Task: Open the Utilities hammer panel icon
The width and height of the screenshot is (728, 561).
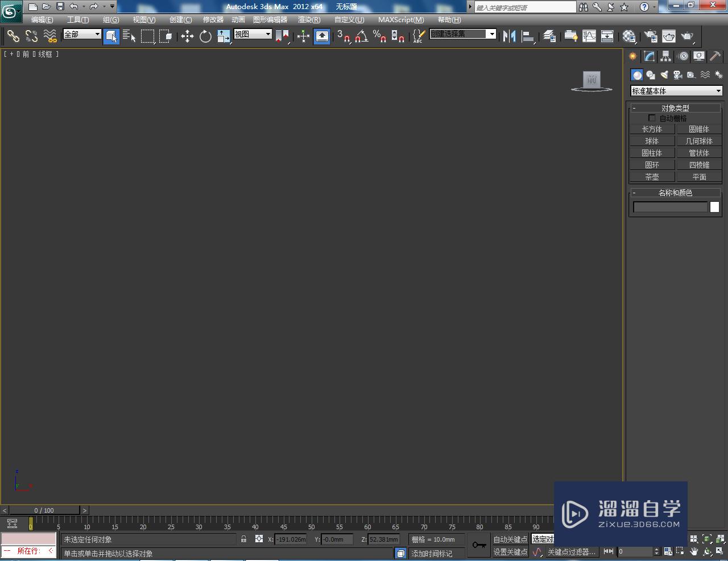Action: point(714,56)
